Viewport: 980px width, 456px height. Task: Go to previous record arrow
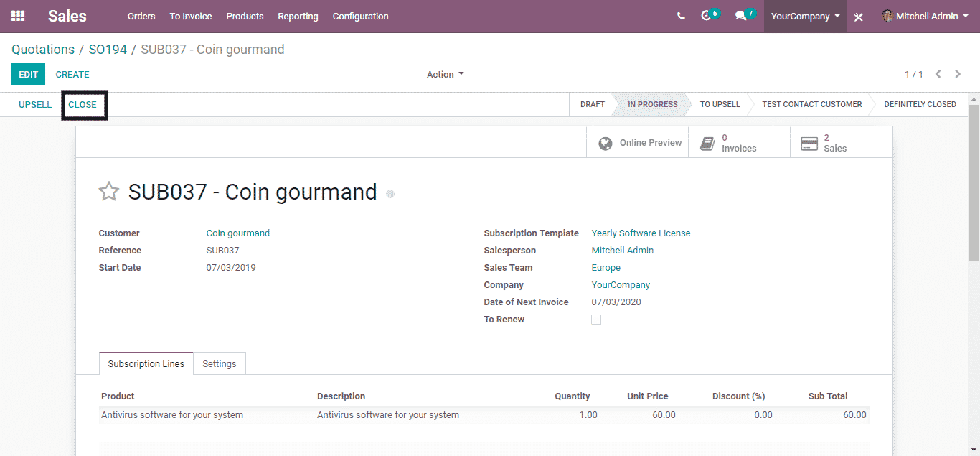[x=938, y=74]
